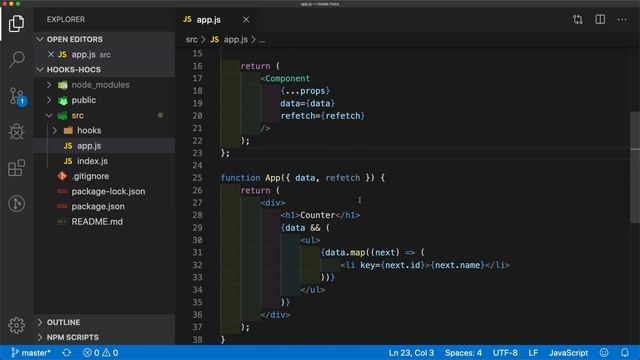The width and height of the screenshot is (640, 360).
Task: Split the editor to the right
Action: click(x=600, y=19)
